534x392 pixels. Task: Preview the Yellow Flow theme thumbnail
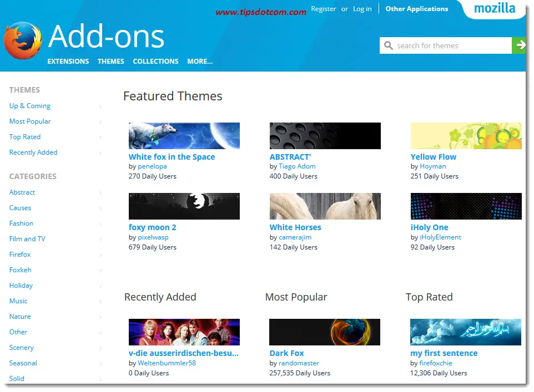coord(466,136)
